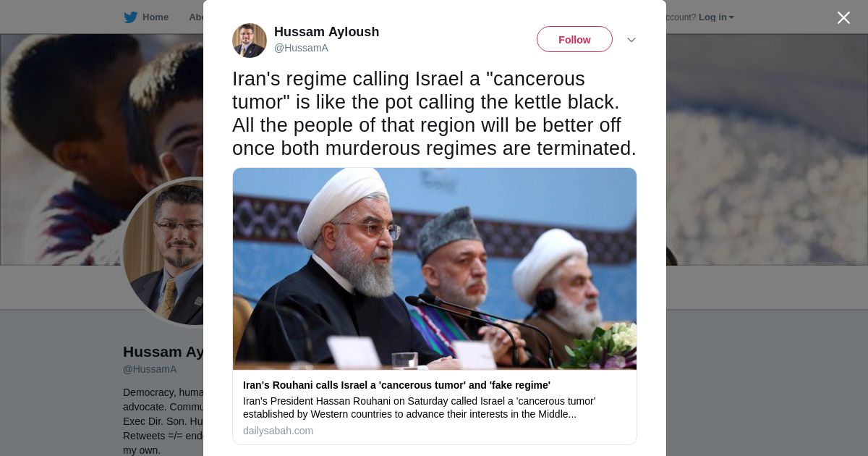868x456 pixels.
Task: Follow Hussam Ayloush
Action: click(574, 39)
